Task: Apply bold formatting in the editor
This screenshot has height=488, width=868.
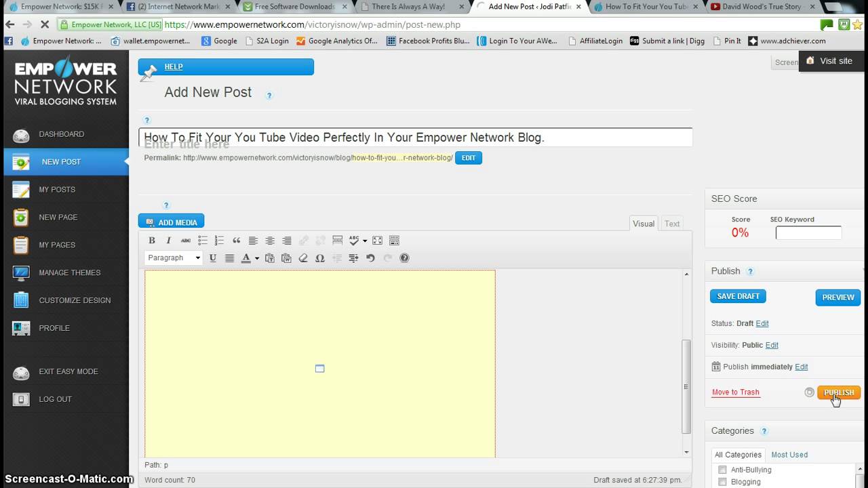Action: [152, 241]
